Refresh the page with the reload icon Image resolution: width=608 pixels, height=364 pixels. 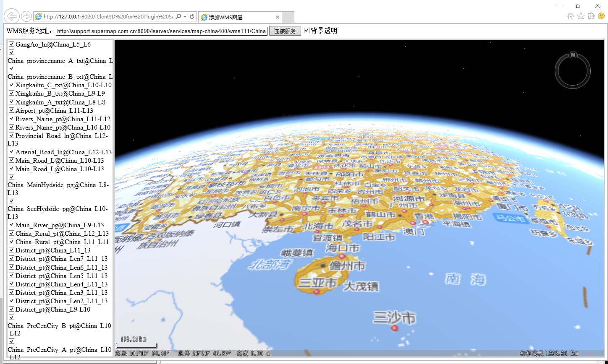pyautogui.click(x=192, y=17)
